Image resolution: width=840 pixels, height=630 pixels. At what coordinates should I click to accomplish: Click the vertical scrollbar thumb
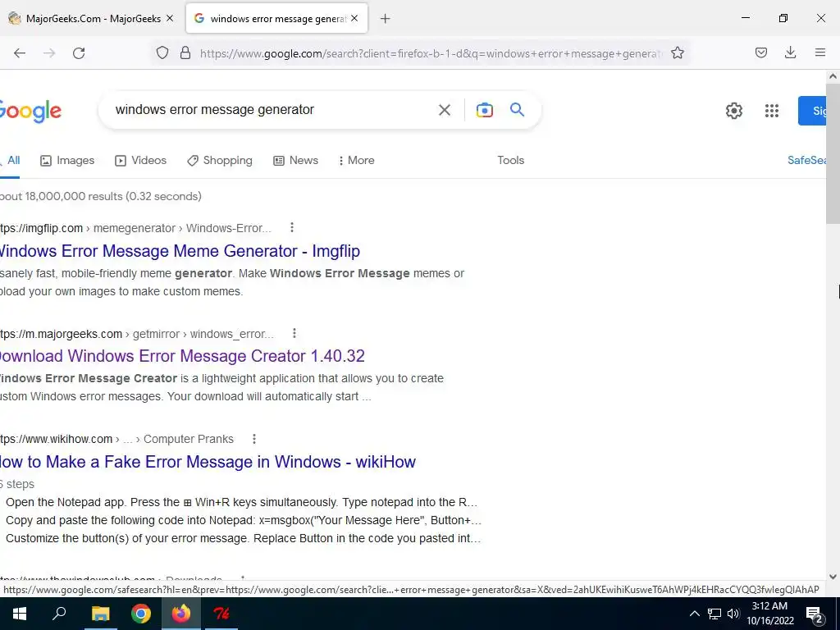coord(833,153)
